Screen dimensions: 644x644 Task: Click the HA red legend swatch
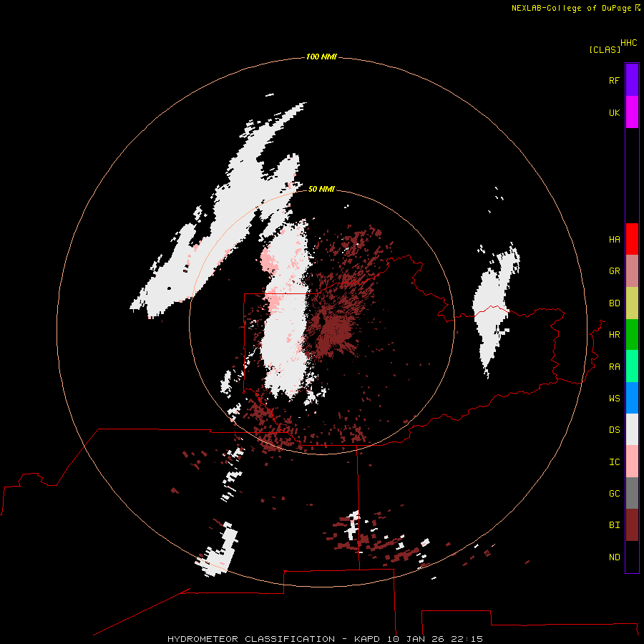632,239
